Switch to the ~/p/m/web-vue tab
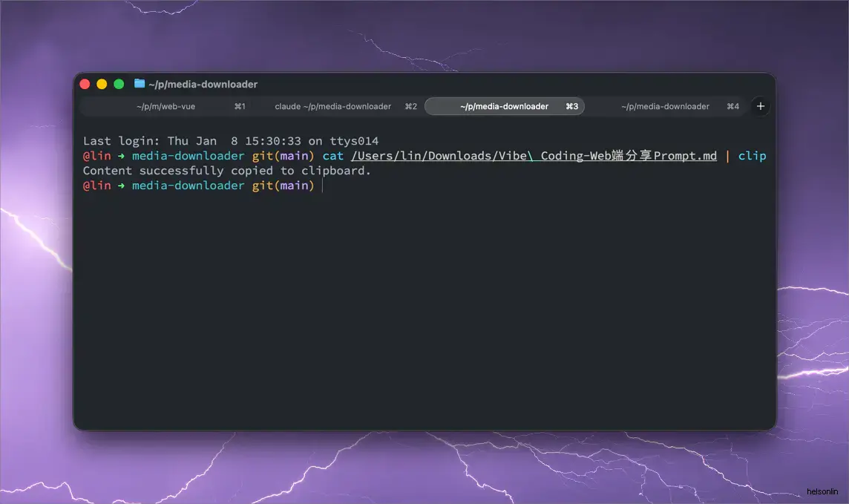849x504 pixels. (x=165, y=106)
